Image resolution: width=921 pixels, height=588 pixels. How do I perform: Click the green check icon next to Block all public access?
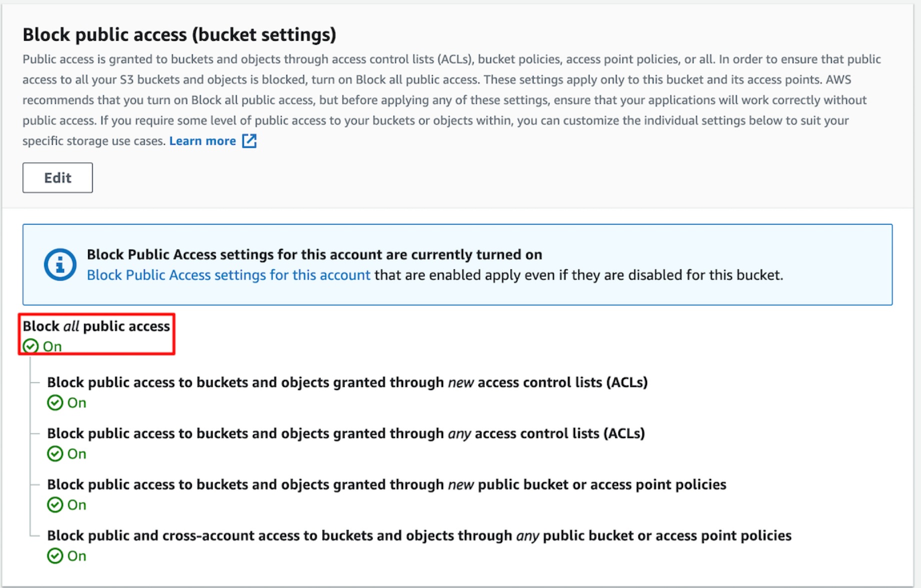30,346
